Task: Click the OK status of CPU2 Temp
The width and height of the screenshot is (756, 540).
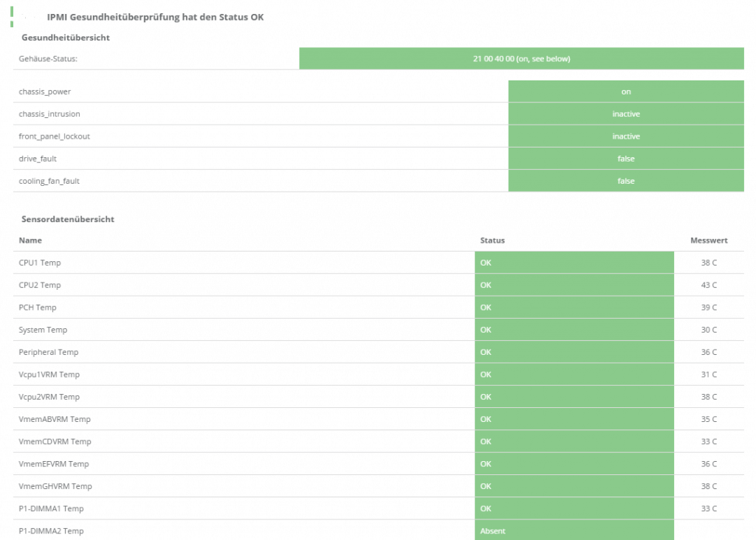Action: [574, 285]
